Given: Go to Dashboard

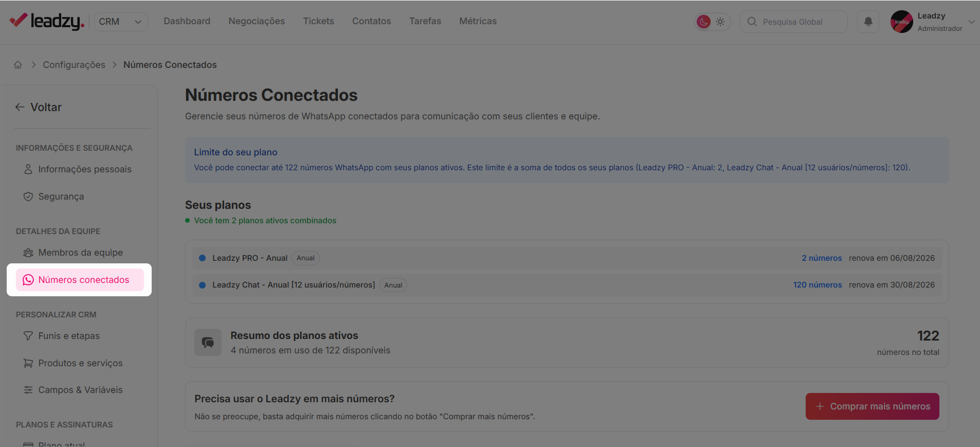Looking at the screenshot, I should point(187,21).
